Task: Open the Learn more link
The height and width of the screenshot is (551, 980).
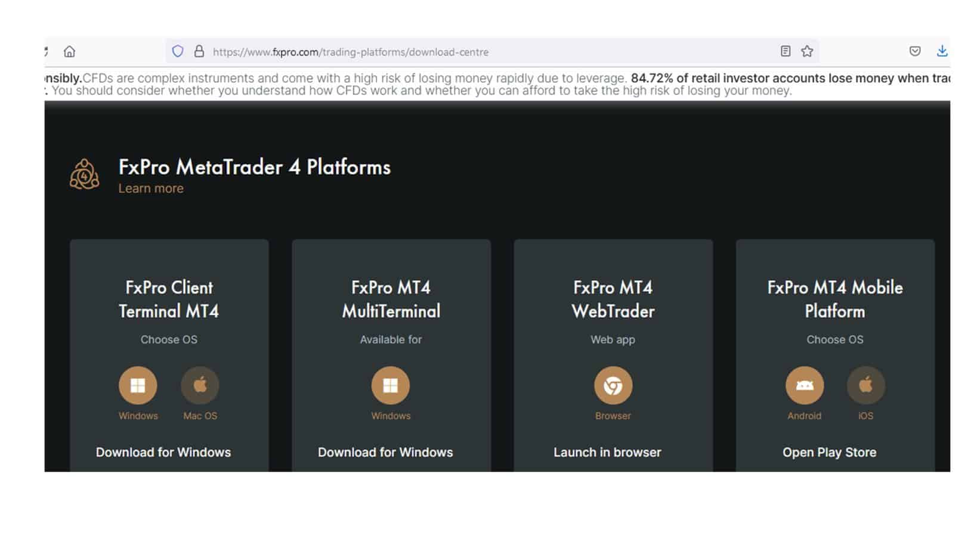Action: 151,188
